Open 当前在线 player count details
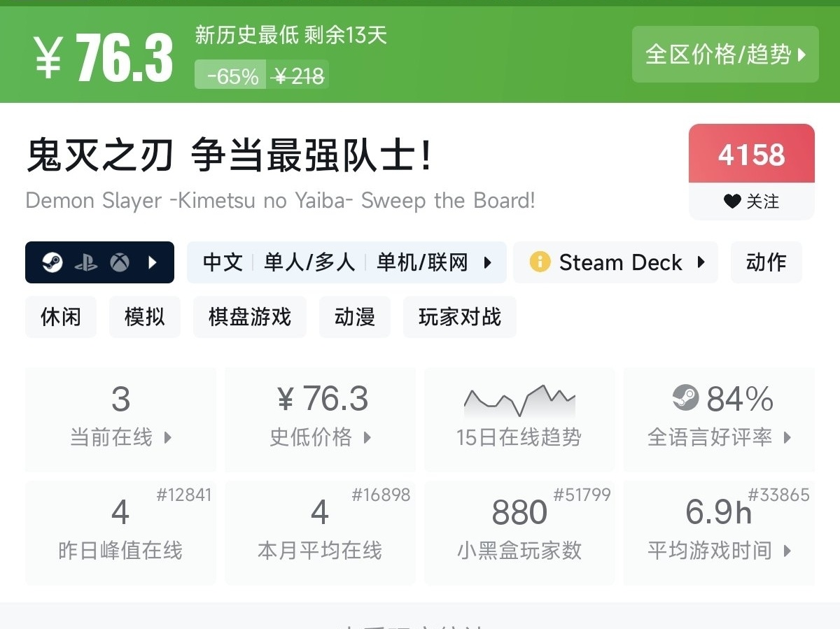Image resolution: width=840 pixels, height=629 pixels. (x=120, y=418)
